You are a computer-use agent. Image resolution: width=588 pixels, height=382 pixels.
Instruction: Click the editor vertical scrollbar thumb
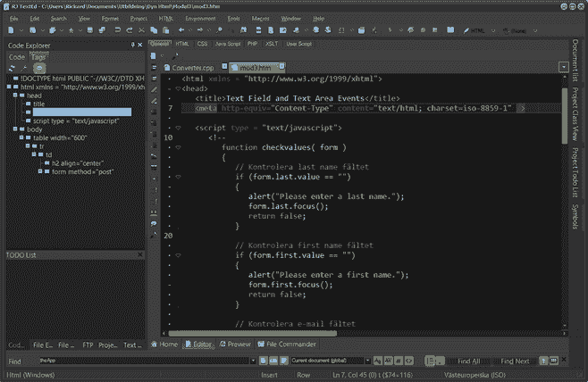point(565,116)
